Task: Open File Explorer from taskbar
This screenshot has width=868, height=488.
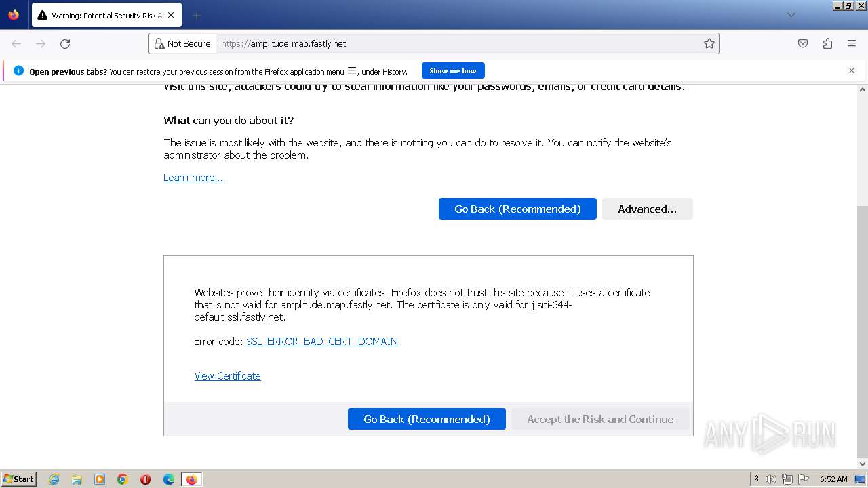Action: pyautogui.click(x=77, y=479)
